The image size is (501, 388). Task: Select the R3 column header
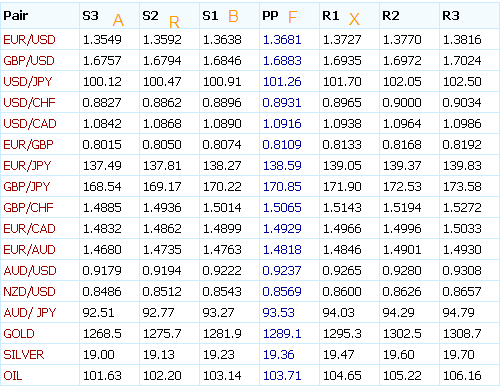point(451,16)
